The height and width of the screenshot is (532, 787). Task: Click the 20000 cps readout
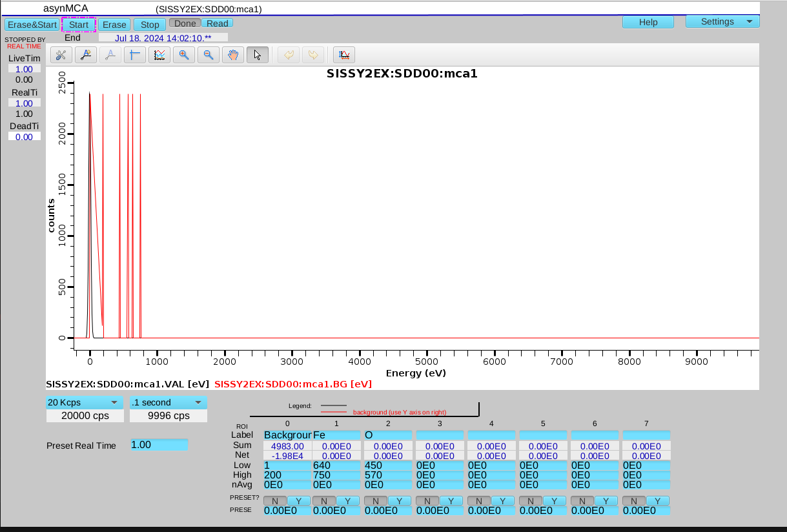click(85, 416)
